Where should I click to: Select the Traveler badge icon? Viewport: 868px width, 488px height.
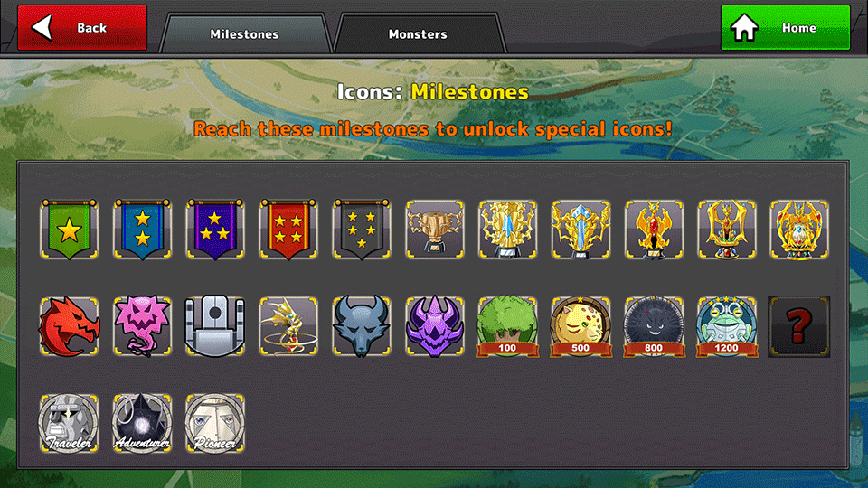(70, 423)
